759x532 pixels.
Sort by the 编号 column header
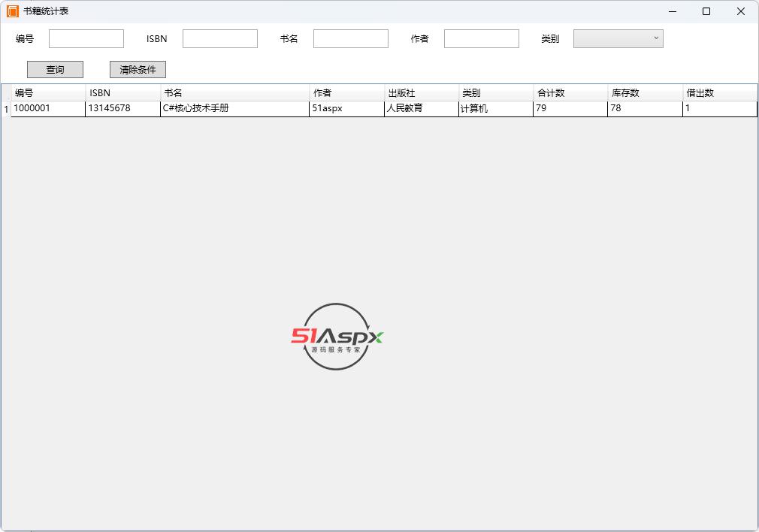(48, 93)
